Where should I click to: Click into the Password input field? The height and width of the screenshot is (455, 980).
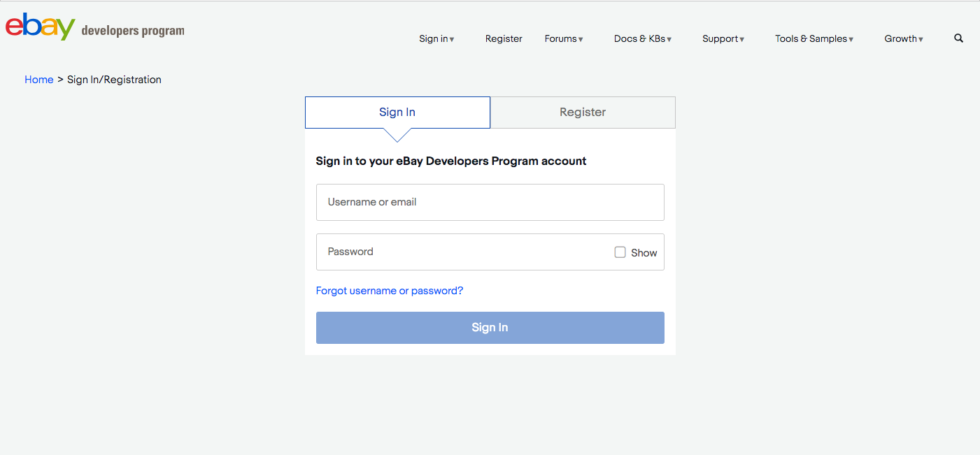pyautogui.click(x=462, y=252)
